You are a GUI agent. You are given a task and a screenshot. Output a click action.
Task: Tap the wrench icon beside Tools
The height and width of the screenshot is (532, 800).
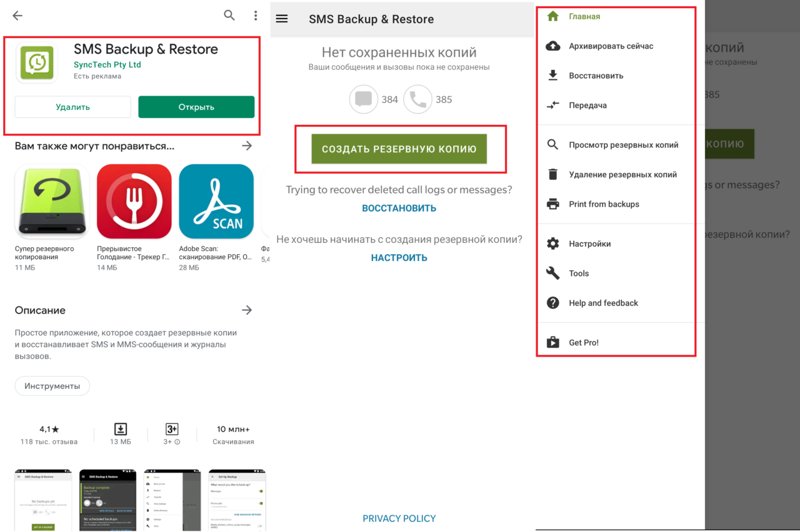553,273
